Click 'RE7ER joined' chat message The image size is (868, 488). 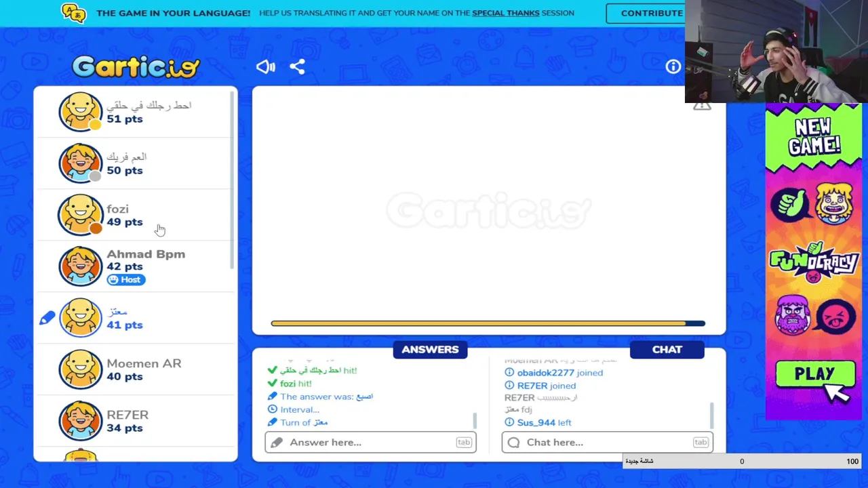pos(547,386)
